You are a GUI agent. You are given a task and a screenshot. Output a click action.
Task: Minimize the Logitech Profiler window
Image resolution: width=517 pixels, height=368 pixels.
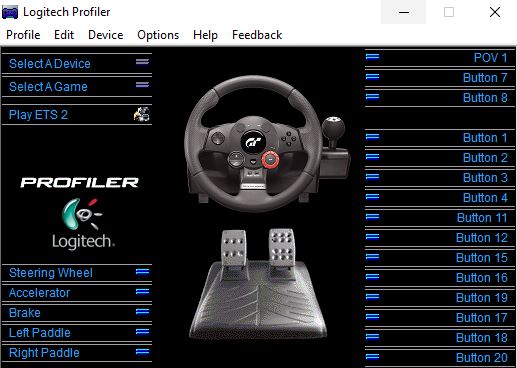[x=404, y=12]
